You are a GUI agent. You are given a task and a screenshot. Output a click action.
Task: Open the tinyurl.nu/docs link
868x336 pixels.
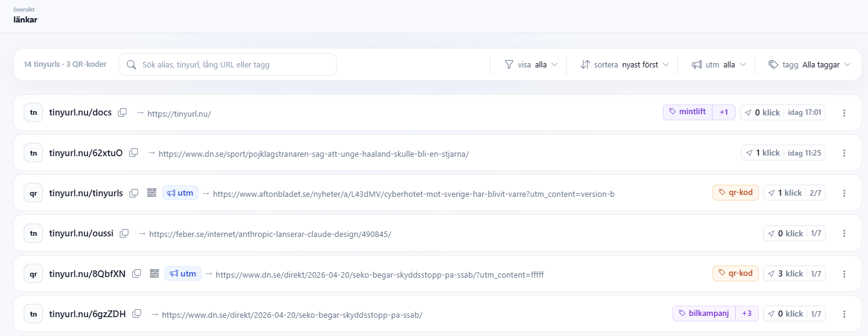coord(80,112)
